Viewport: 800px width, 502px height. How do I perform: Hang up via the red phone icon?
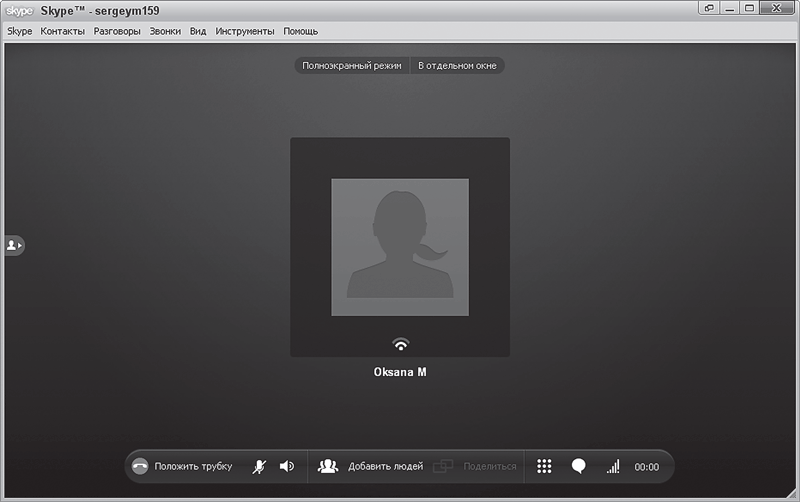140,466
